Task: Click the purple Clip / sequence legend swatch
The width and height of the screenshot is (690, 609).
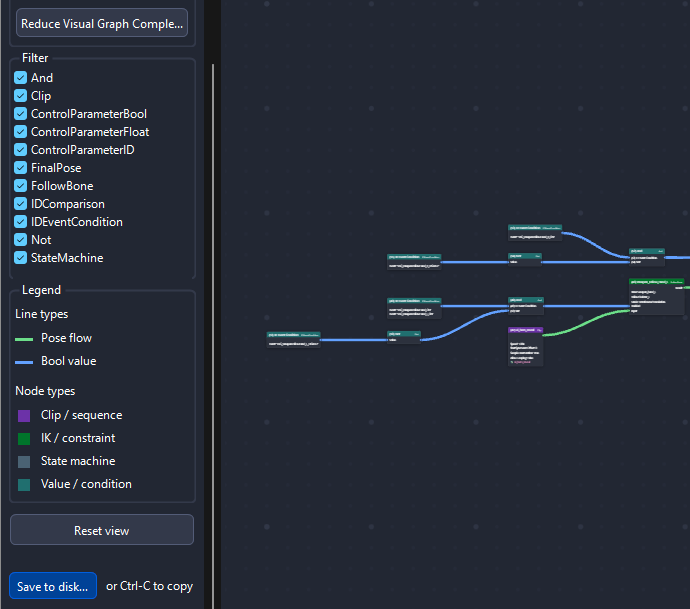Action: [24, 416]
